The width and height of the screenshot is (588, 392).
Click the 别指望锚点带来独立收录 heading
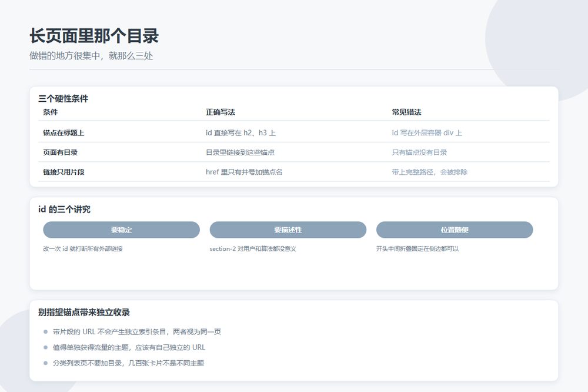click(x=84, y=313)
